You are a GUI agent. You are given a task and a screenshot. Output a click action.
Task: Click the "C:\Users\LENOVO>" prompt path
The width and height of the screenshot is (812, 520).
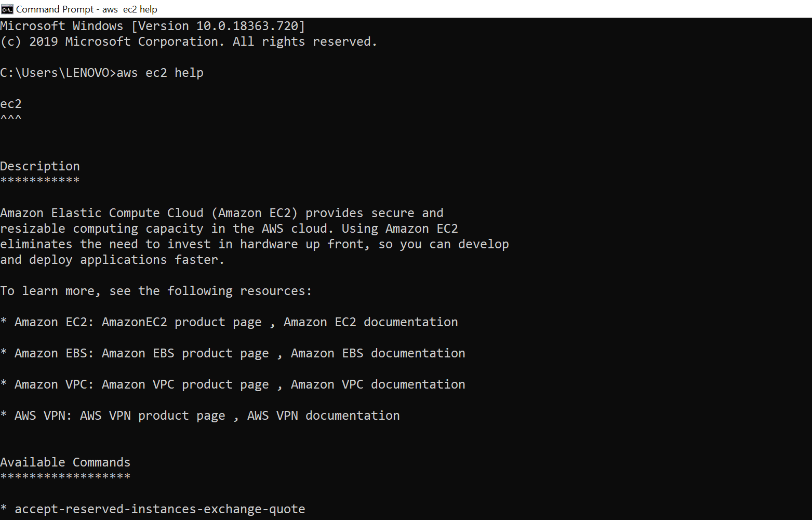click(x=58, y=73)
